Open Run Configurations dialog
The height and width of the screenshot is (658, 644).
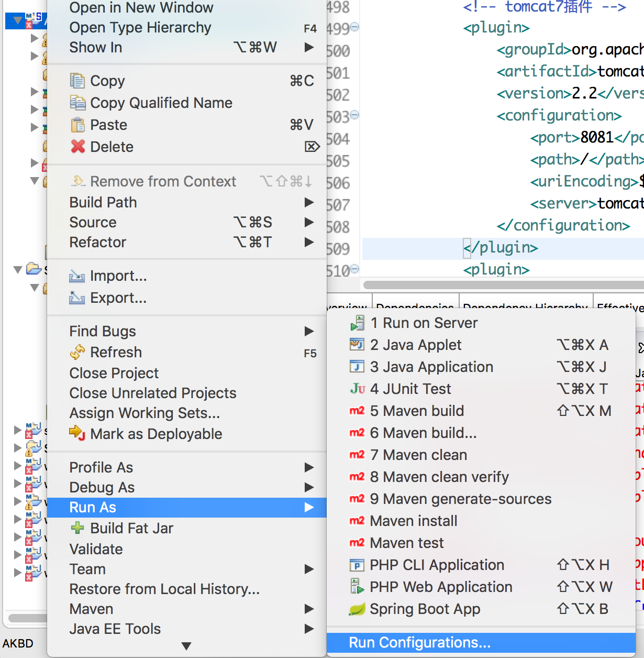tap(419, 642)
